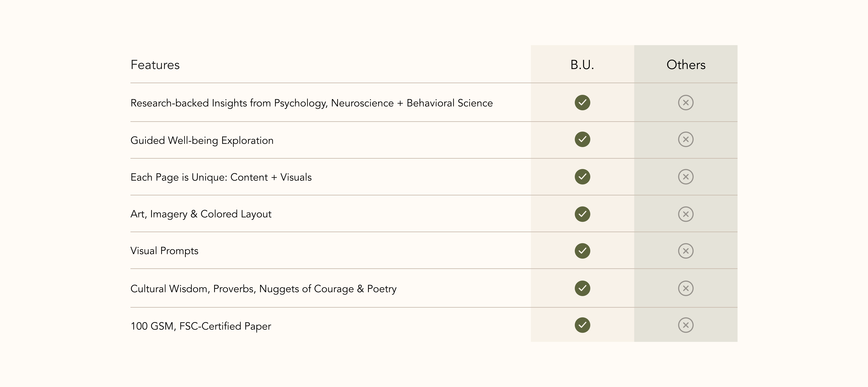Click the Others X icon for Cultural Wisdom row
The image size is (868, 387).
point(686,288)
